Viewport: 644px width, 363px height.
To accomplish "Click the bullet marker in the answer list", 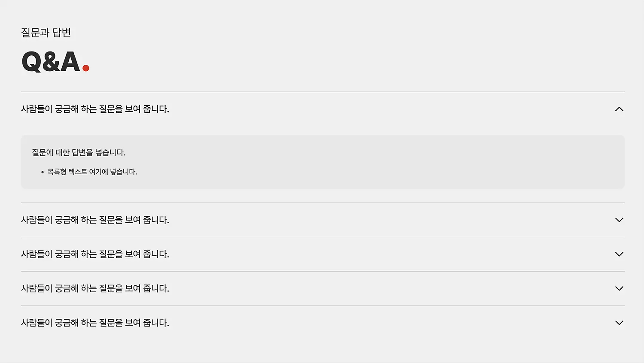I will coord(43,172).
